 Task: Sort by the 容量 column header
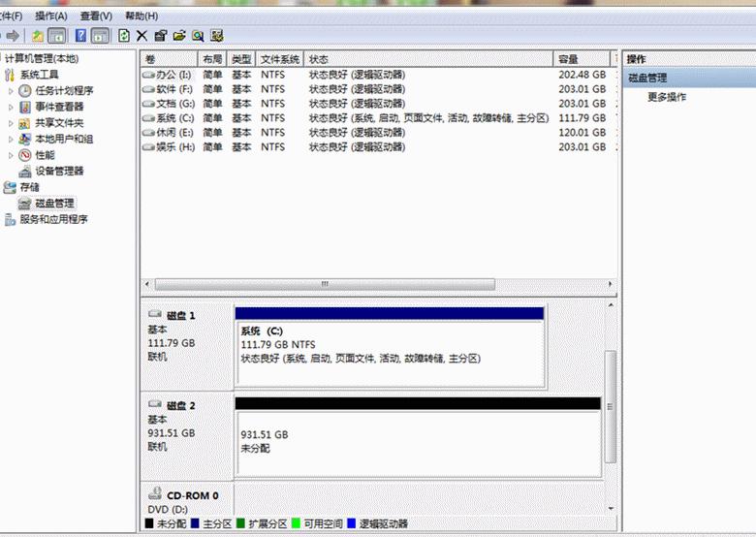(582, 59)
